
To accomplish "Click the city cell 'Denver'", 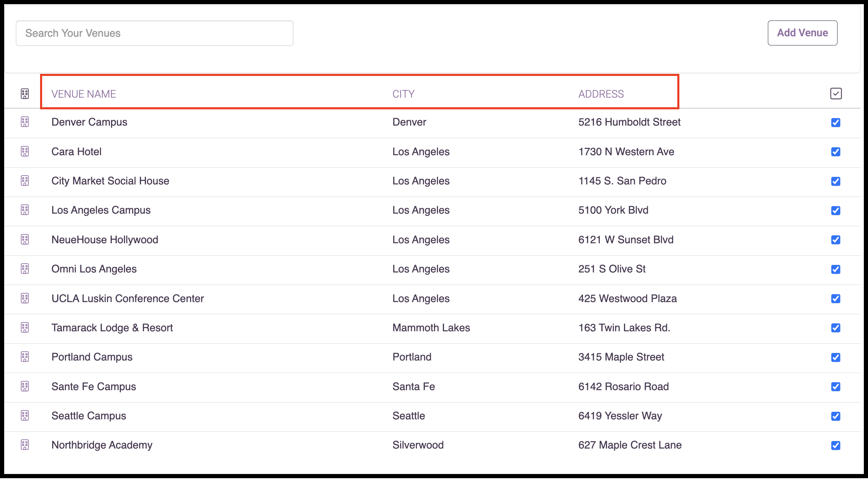I will [409, 122].
